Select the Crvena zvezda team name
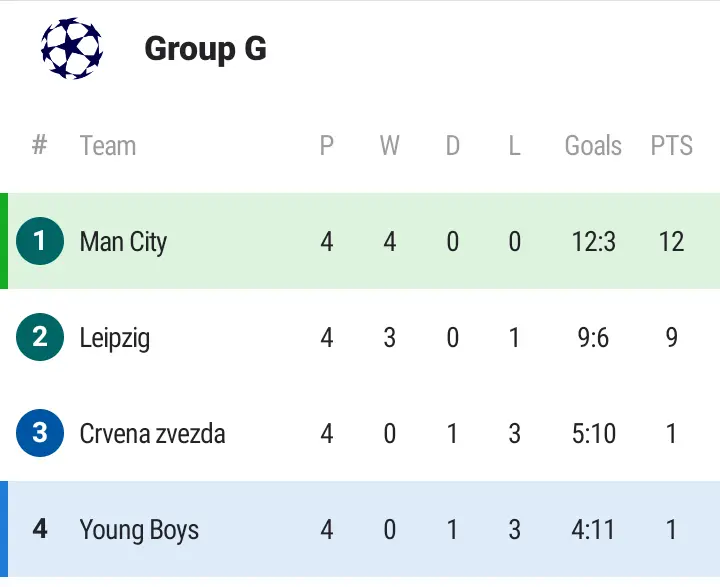The image size is (720, 587). 152,433
